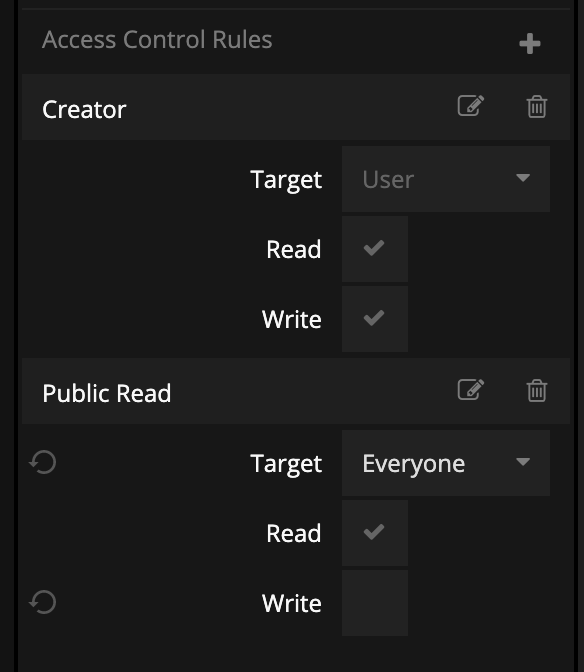Select the Public Read rule header
The image size is (584, 672).
[296, 391]
